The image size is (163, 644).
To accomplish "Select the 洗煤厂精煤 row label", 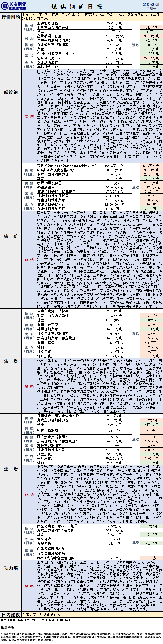I will coord(46,342).
